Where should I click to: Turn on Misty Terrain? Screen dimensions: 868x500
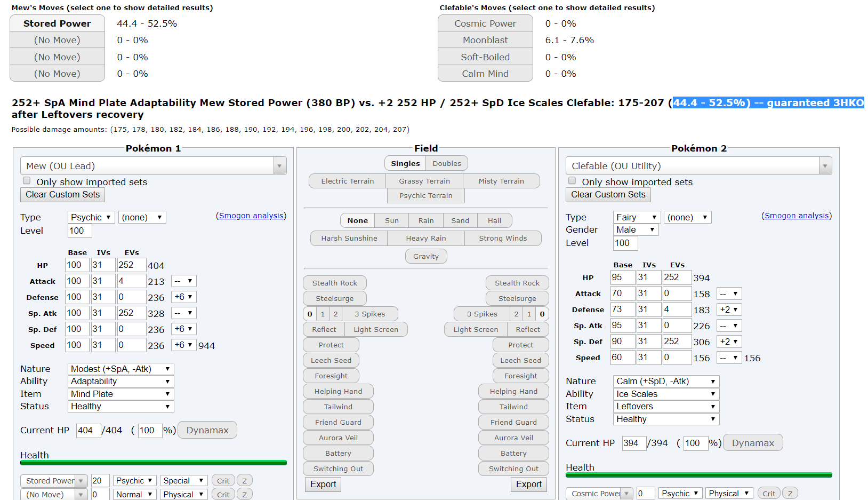tap(501, 181)
